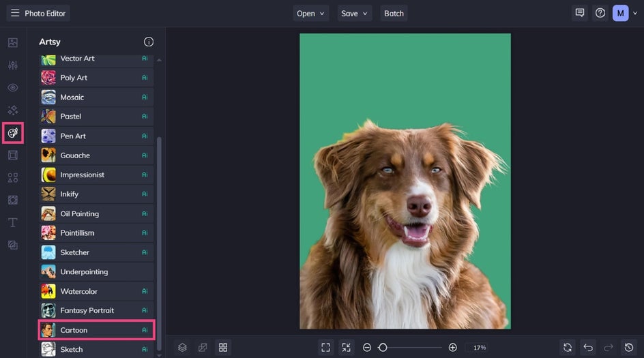Choose the Inkify effect
Image resolution: width=644 pixels, height=358 pixels.
(x=96, y=194)
